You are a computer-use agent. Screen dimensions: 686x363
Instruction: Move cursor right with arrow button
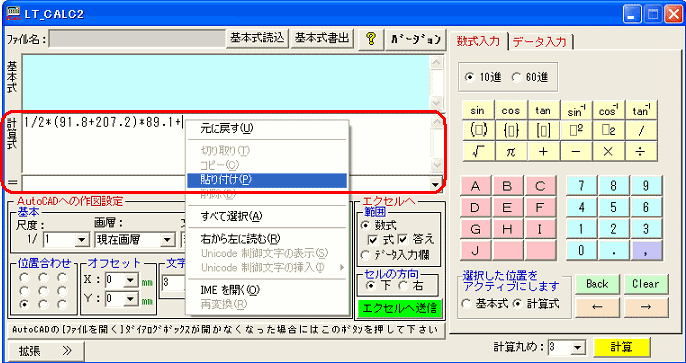646,307
